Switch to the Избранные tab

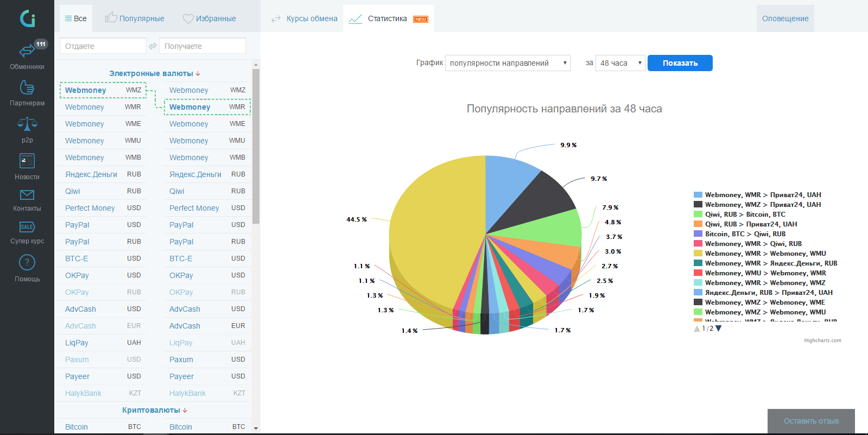[210, 18]
